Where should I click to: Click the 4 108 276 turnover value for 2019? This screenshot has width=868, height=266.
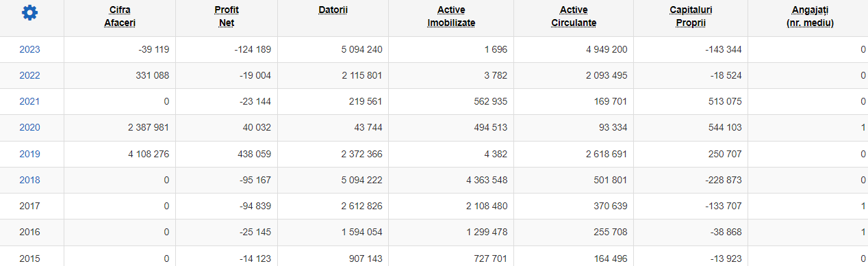[149, 154]
